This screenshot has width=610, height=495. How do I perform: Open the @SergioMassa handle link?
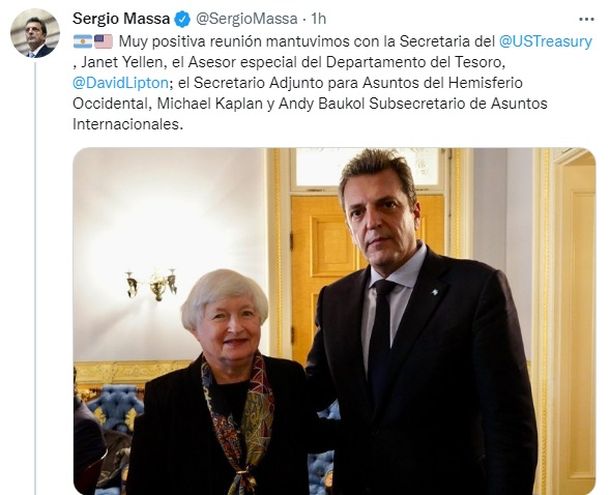[x=247, y=19]
